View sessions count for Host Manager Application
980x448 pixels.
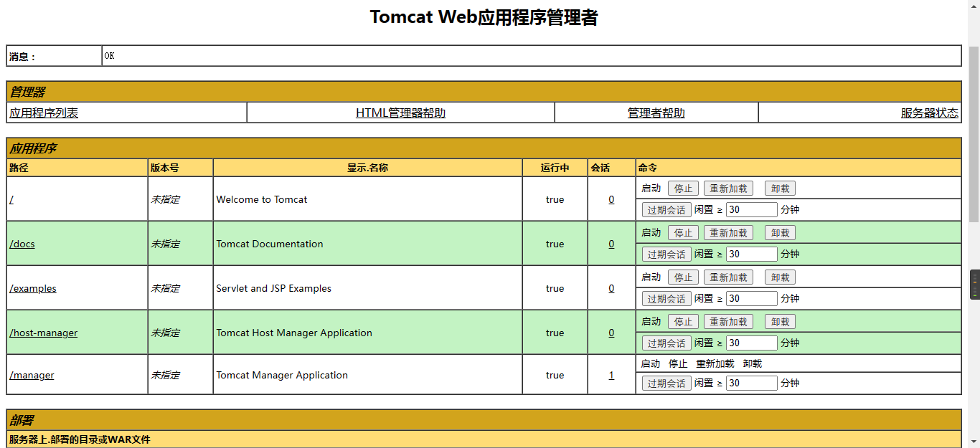(x=611, y=333)
